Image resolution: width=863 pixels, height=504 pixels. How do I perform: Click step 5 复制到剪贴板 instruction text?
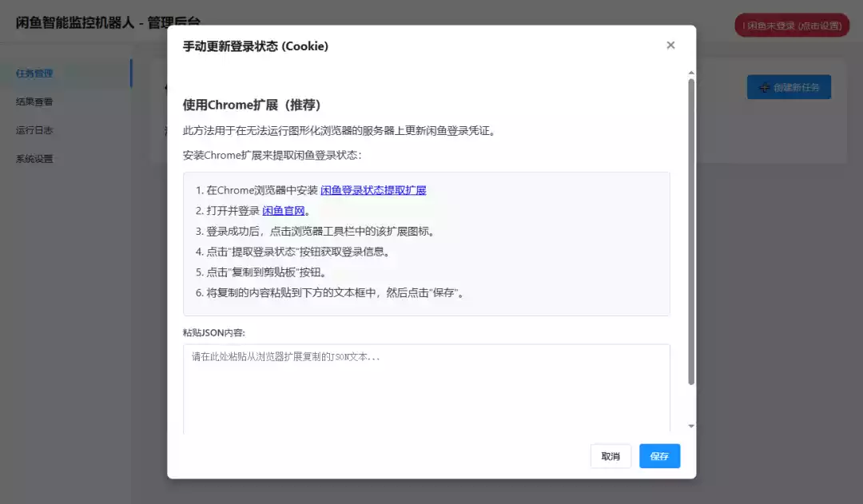click(260, 272)
